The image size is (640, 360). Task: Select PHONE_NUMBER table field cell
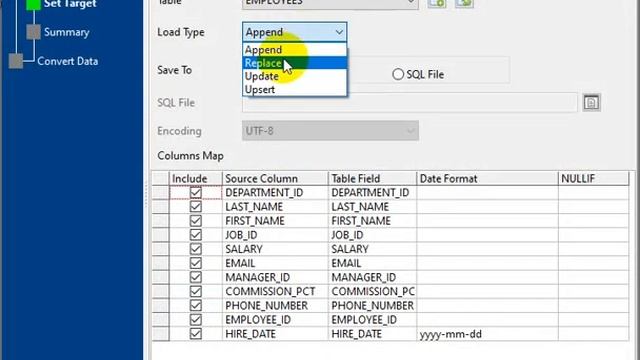(372, 305)
